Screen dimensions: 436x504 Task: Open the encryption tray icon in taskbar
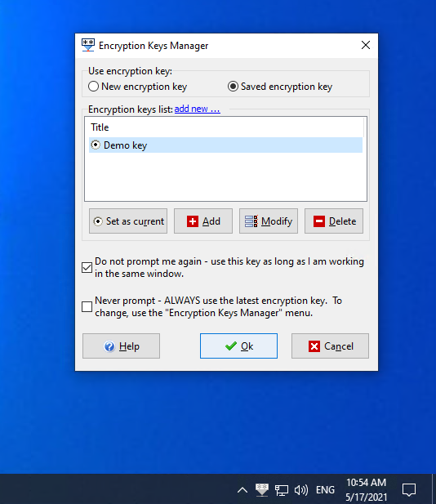262,490
